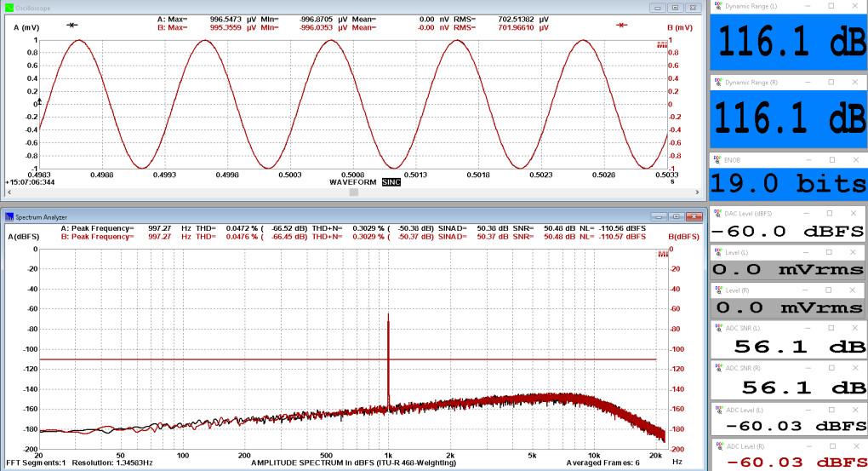Click the 19.0 bits ENOB readout
Image resolution: width=868 pixels, height=471 pixels.
(x=789, y=183)
